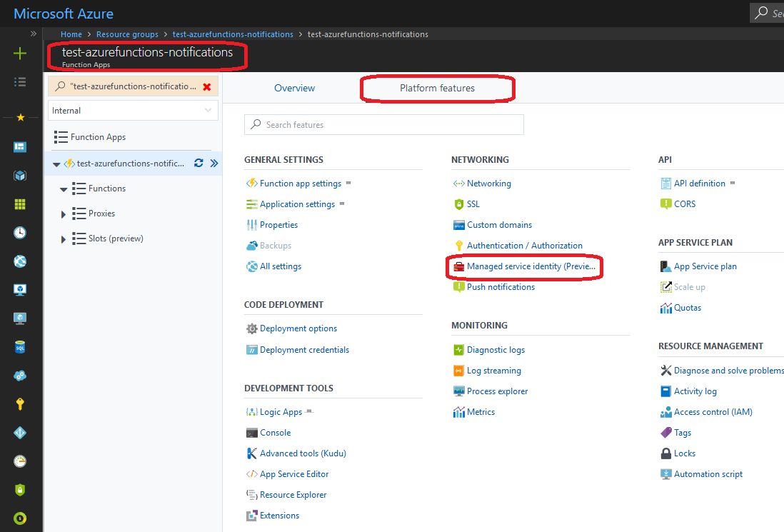This screenshot has height=532, width=784.
Task: Click the red X to clear search filter
Action: point(207,87)
